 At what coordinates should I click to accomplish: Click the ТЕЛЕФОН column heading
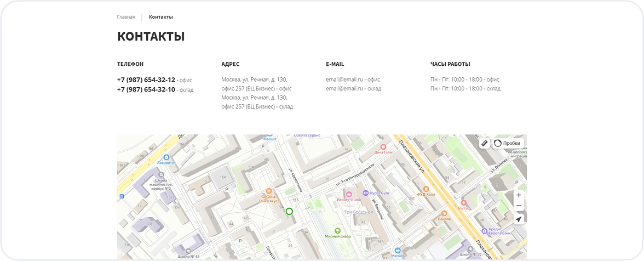click(130, 64)
